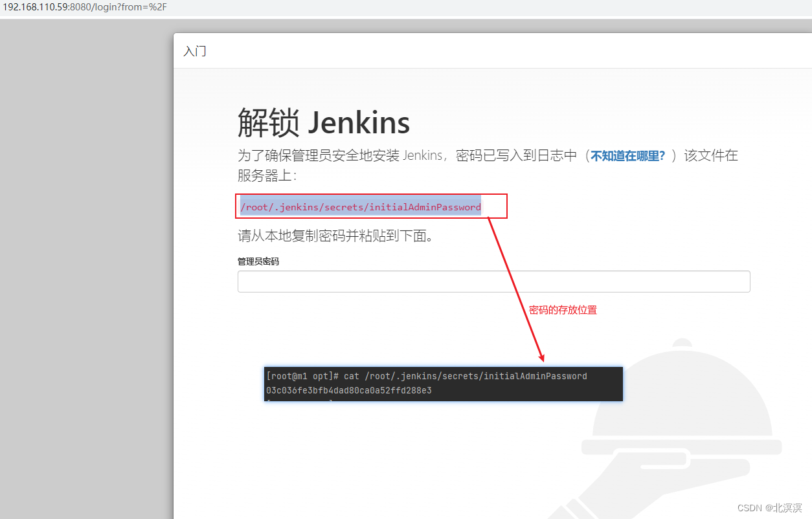Click the highlighted /root/.jenkins/secrets/initialAdminPassword path
Image resolution: width=812 pixels, height=519 pixels.
click(x=361, y=207)
